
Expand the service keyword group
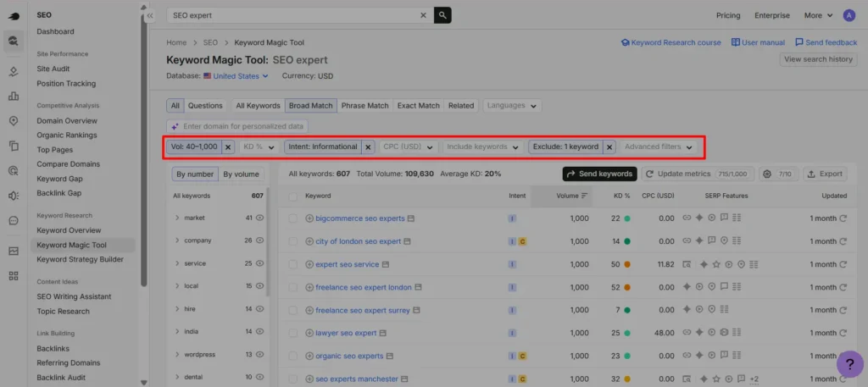click(177, 263)
